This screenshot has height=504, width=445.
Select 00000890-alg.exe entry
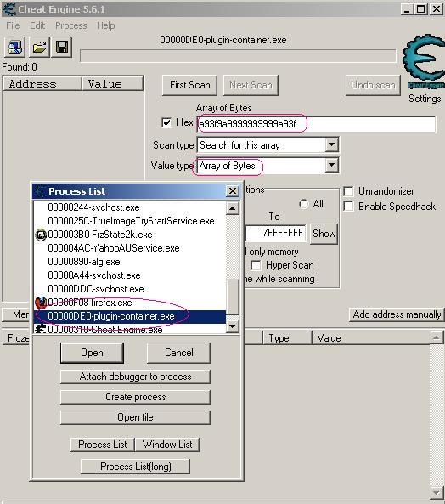129,262
